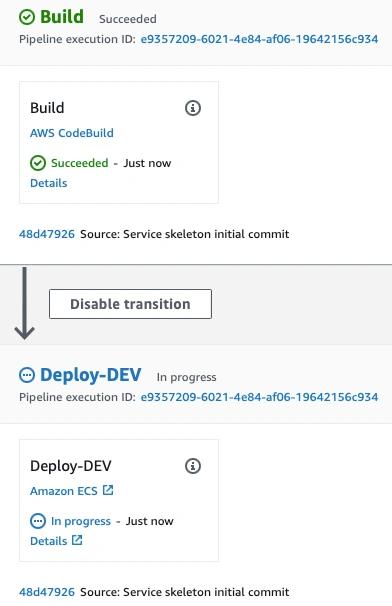392x606 pixels.
Task: Disable transition between Build and Deploy-DEV
Action: [130, 304]
